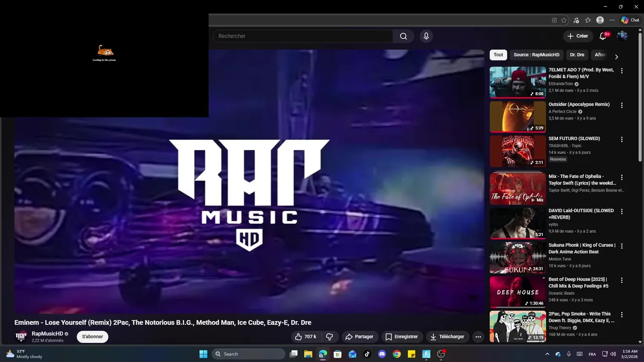The image size is (644, 362).
Task: Open Outlook from the taskbar
Action: [352, 354]
